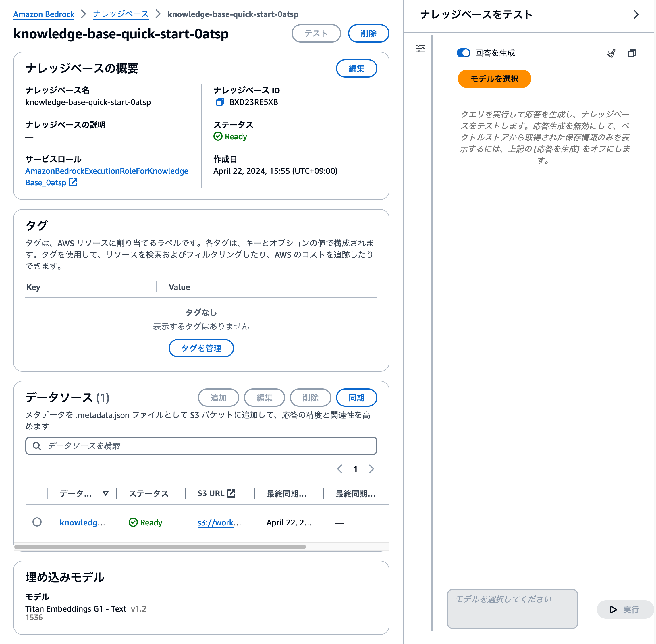Click the external link icon beside S3 URL

(x=231, y=493)
